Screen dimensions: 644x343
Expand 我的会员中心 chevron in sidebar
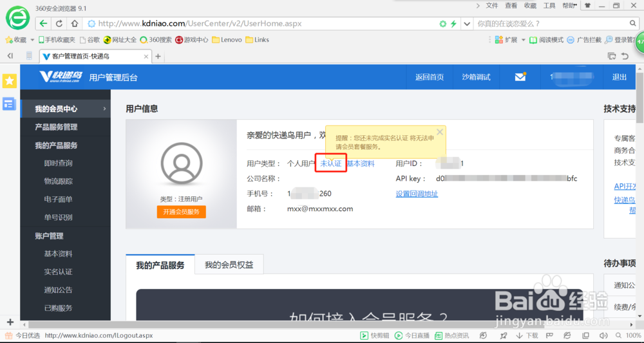point(105,109)
